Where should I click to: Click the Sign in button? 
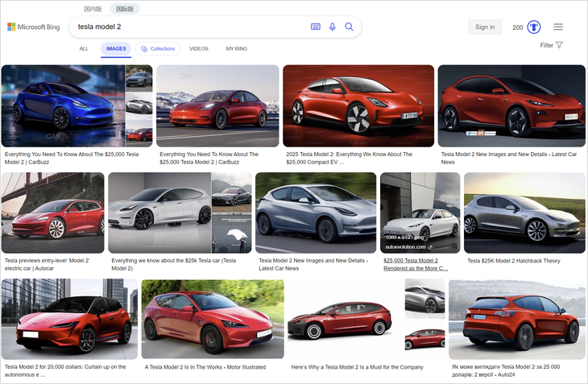[485, 27]
